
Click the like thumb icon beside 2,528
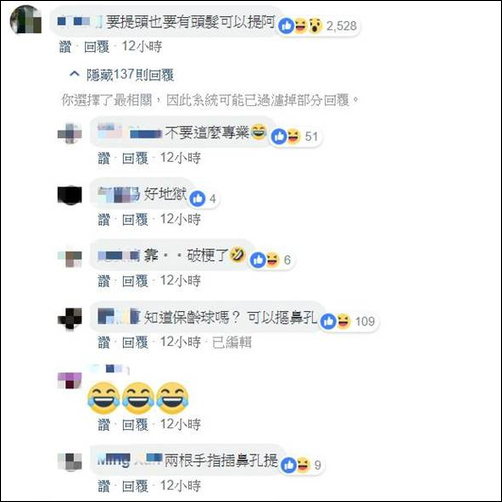click(x=286, y=26)
